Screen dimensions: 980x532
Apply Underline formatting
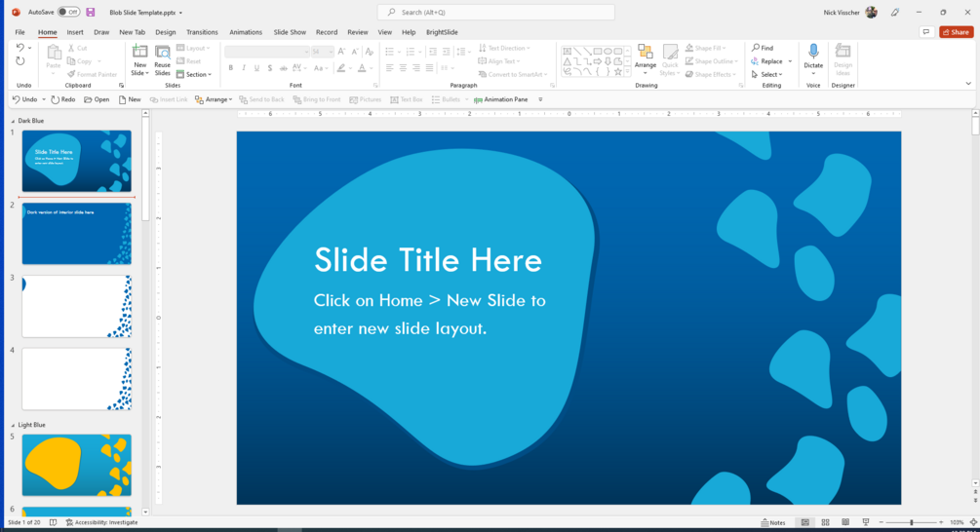tap(256, 68)
